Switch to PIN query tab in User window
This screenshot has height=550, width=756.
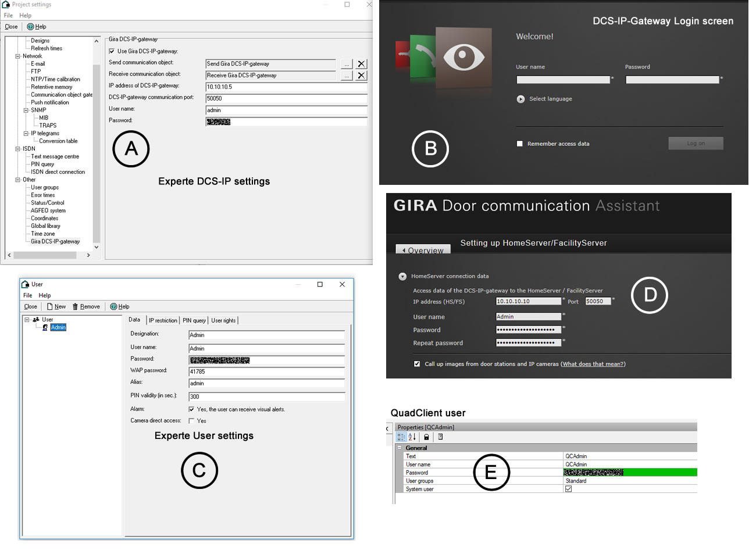tap(194, 320)
